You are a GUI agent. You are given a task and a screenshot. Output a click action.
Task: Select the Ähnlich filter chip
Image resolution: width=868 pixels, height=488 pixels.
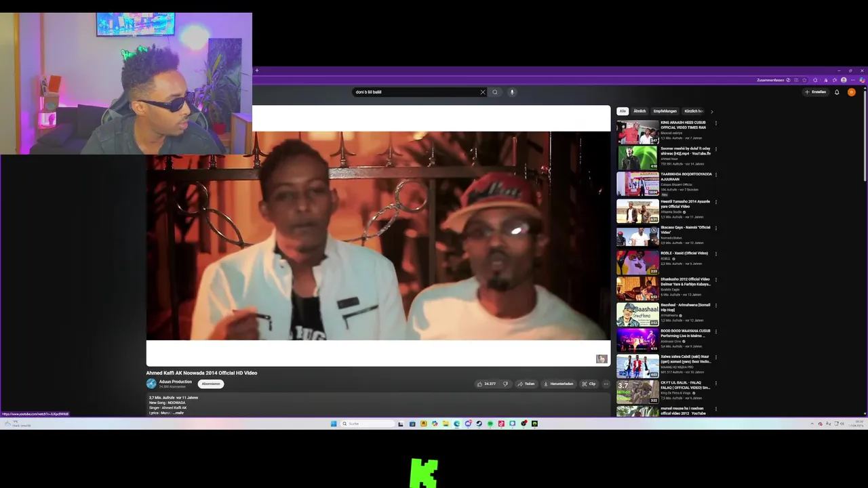pyautogui.click(x=639, y=111)
